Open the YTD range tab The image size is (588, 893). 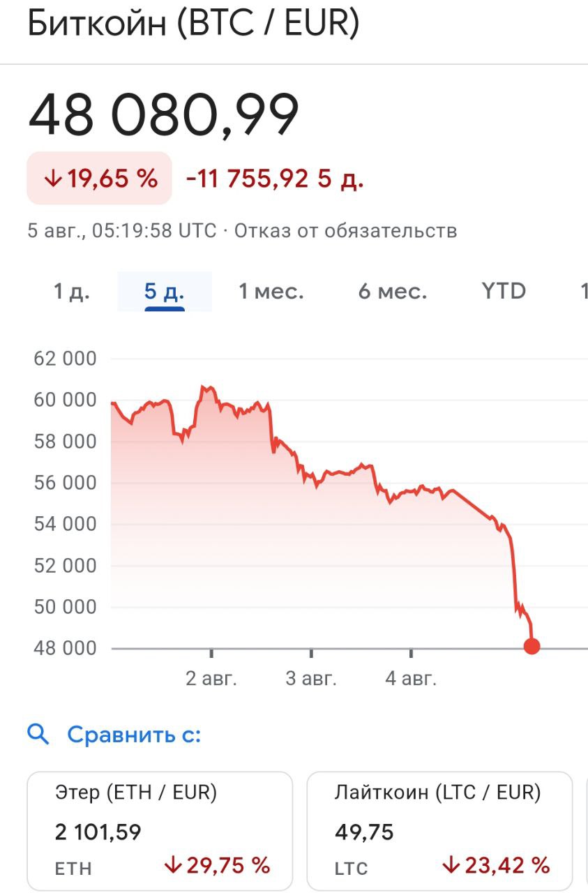tap(504, 291)
